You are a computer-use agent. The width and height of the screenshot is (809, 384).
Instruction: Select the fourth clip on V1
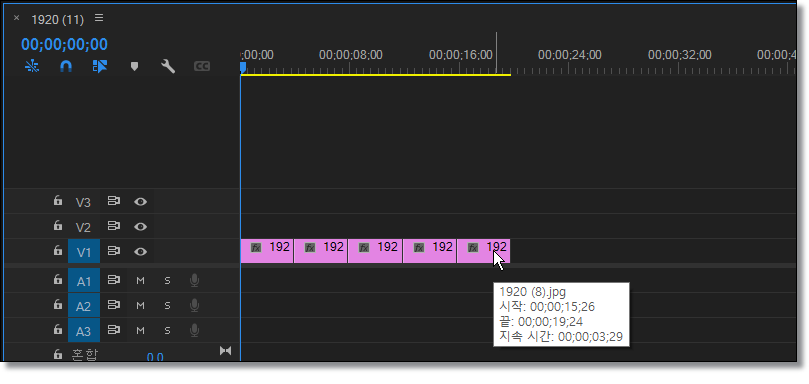[x=429, y=251]
